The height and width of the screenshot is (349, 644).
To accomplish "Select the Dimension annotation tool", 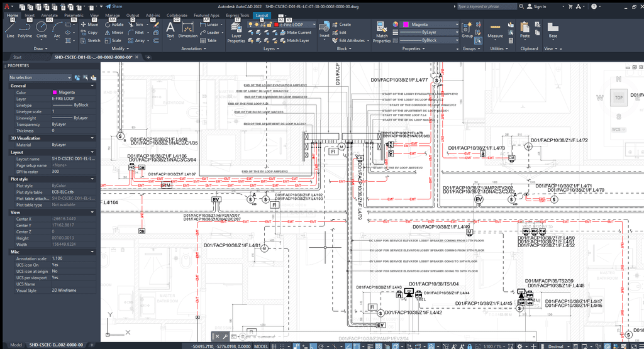I will pos(188,29).
